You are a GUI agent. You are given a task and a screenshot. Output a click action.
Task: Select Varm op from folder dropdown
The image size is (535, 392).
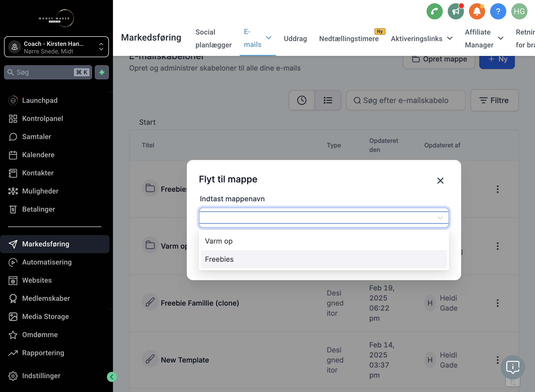324,241
